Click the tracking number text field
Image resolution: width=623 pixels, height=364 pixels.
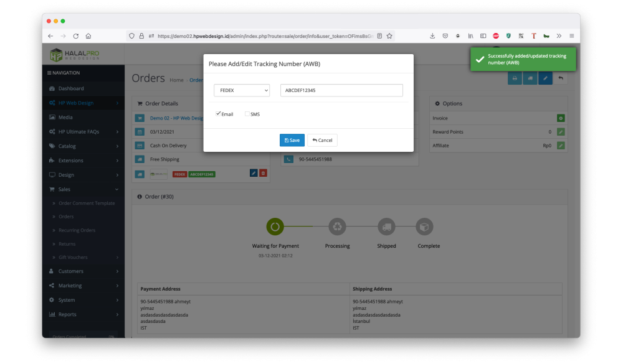[x=341, y=91]
